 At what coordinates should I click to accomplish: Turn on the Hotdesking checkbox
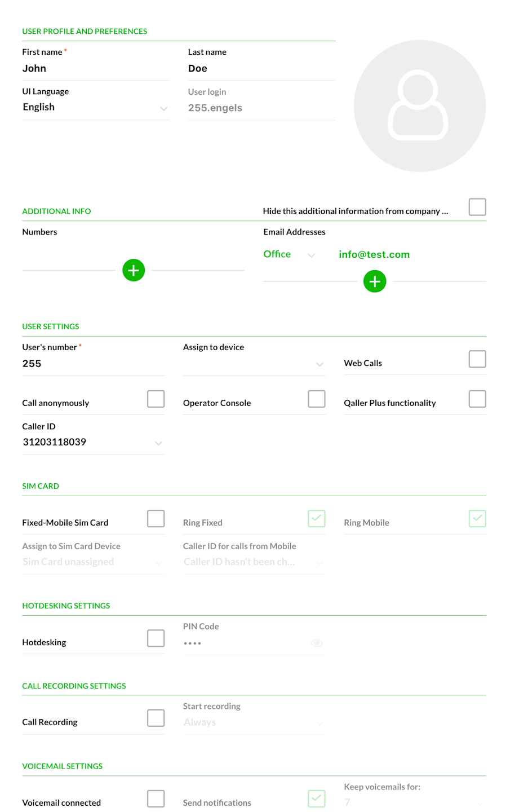[156, 638]
